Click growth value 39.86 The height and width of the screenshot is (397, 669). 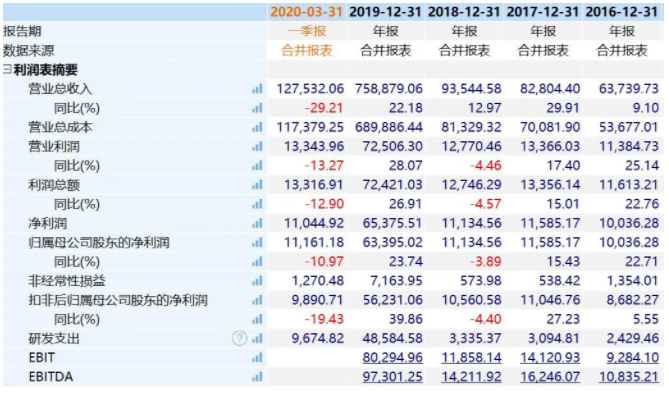406,319
